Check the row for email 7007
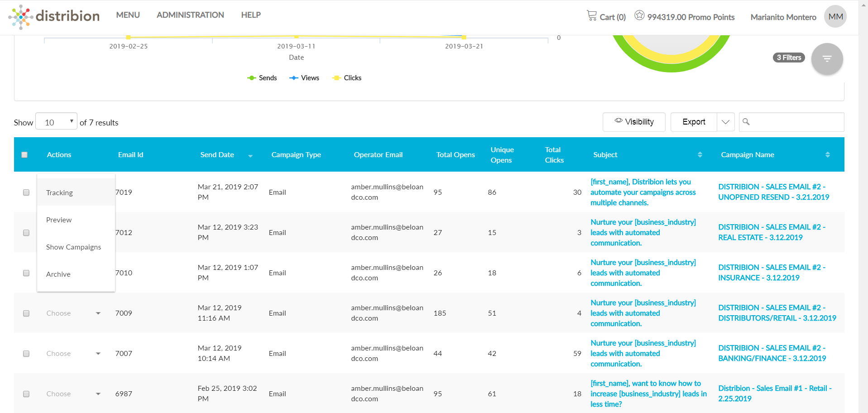 tap(26, 354)
